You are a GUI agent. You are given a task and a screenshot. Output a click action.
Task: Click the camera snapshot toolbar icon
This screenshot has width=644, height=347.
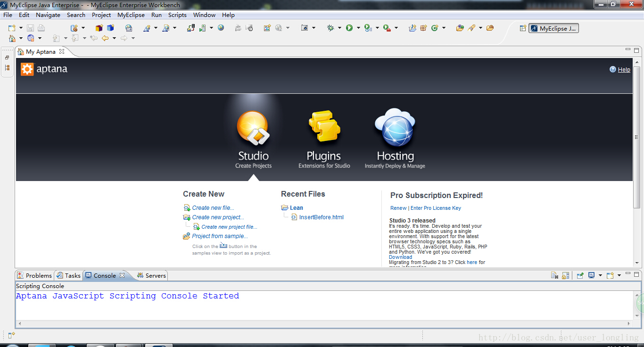305,28
